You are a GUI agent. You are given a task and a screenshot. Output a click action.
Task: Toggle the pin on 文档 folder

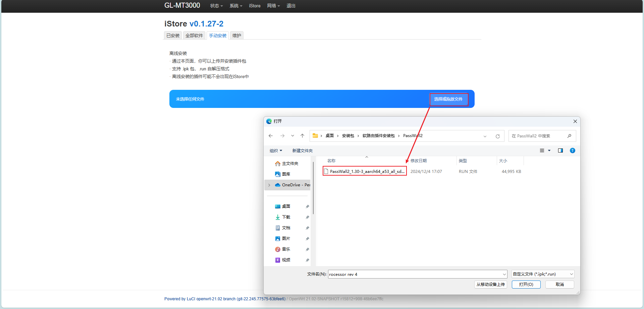pyautogui.click(x=307, y=228)
